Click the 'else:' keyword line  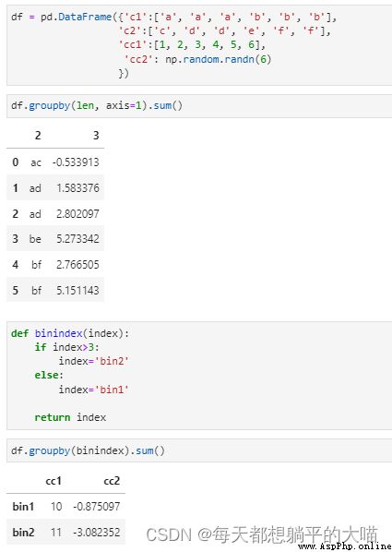[x=49, y=376]
